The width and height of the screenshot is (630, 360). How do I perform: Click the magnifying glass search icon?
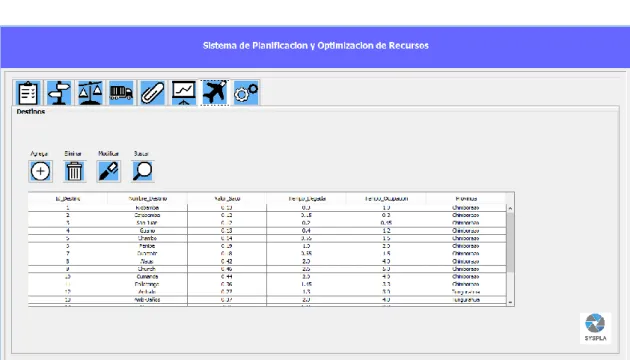pyautogui.click(x=143, y=171)
